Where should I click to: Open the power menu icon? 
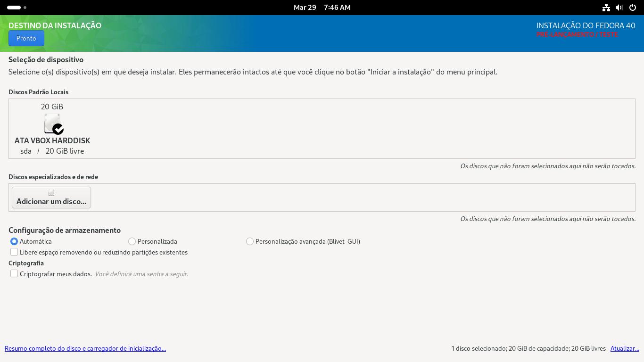pyautogui.click(x=633, y=8)
